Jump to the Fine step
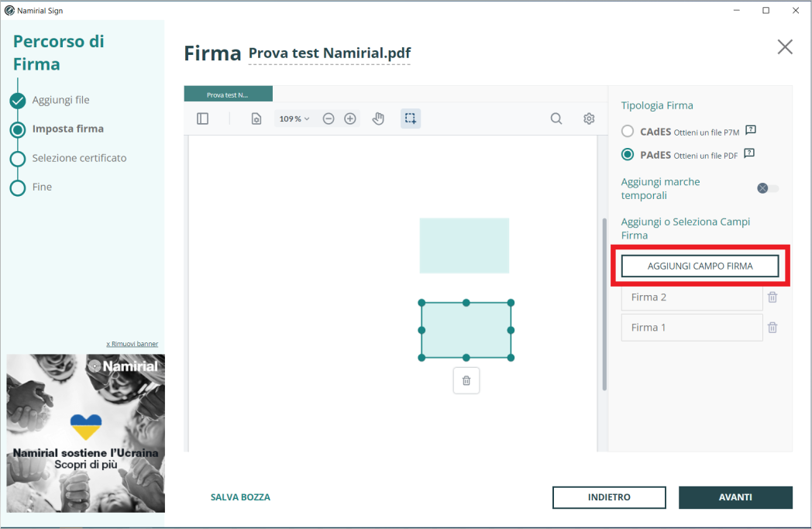The width and height of the screenshot is (812, 529). pyautogui.click(x=42, y=187)
